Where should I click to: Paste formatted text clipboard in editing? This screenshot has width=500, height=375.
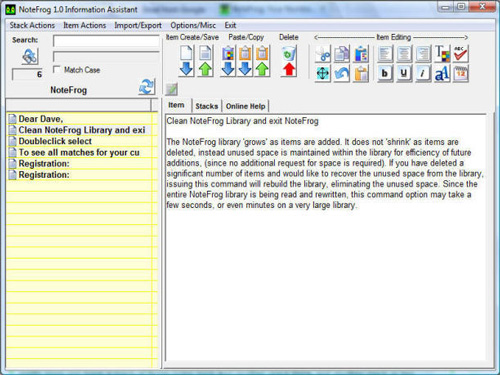point(361,53)
